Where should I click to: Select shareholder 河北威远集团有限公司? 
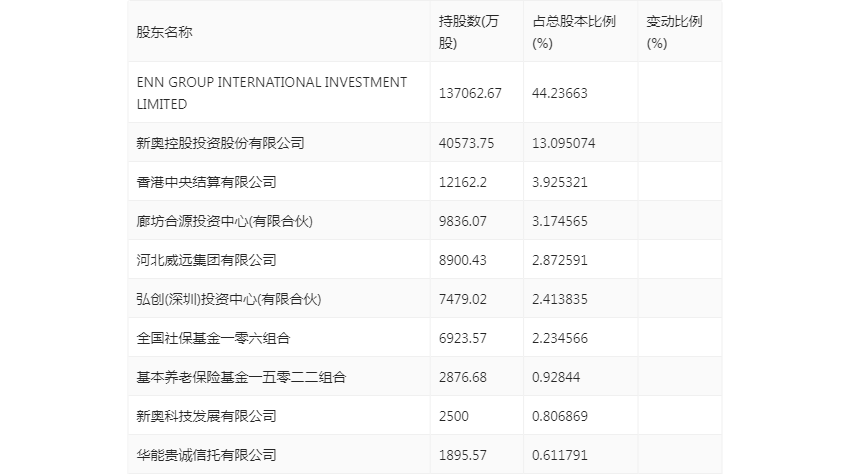point(206,260)
